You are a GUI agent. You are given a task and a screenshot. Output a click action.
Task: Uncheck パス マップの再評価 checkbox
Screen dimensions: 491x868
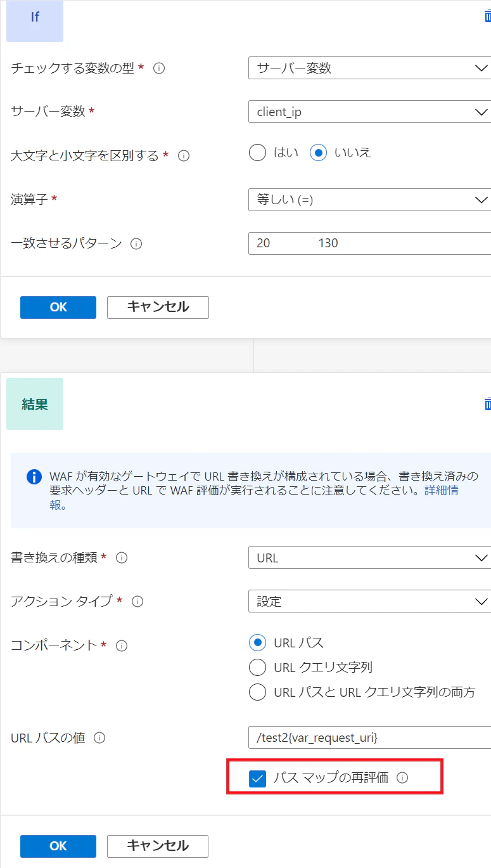(x=257, y=779)
